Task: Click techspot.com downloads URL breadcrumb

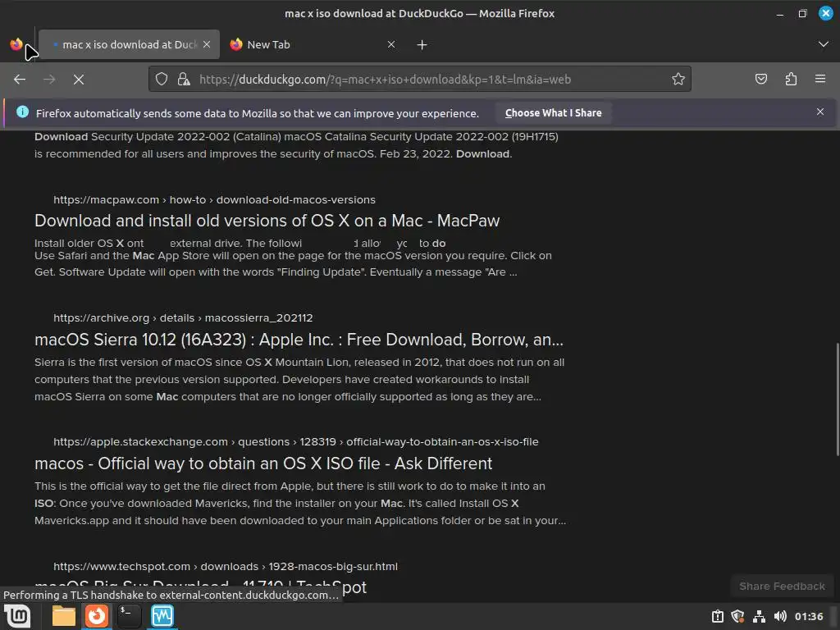Action: (226, 566)
